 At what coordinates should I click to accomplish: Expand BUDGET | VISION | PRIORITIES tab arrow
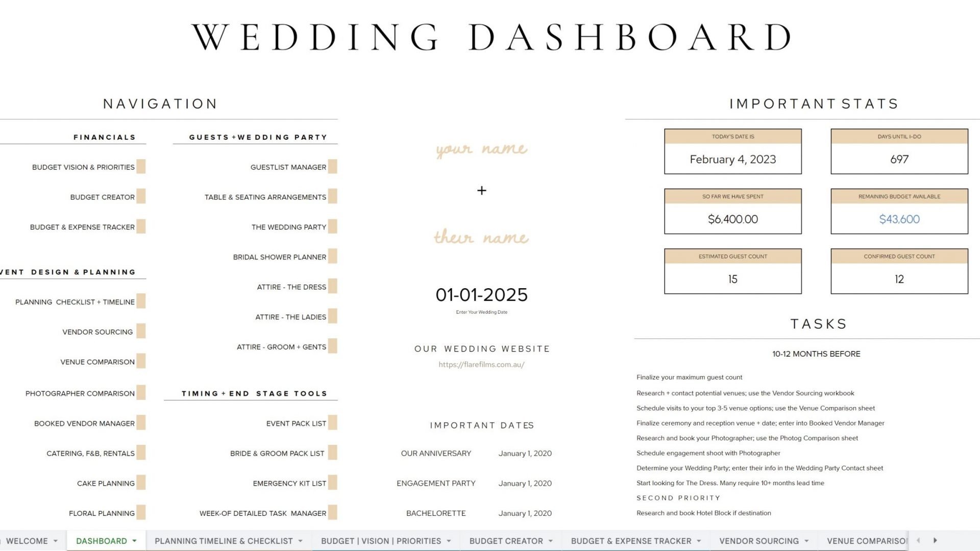[449, 541]
